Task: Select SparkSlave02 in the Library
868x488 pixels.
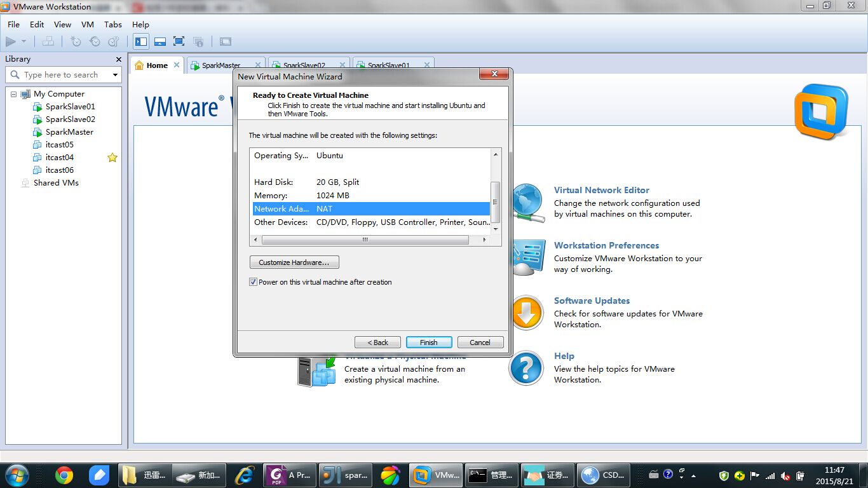Action: pos(70,119)
